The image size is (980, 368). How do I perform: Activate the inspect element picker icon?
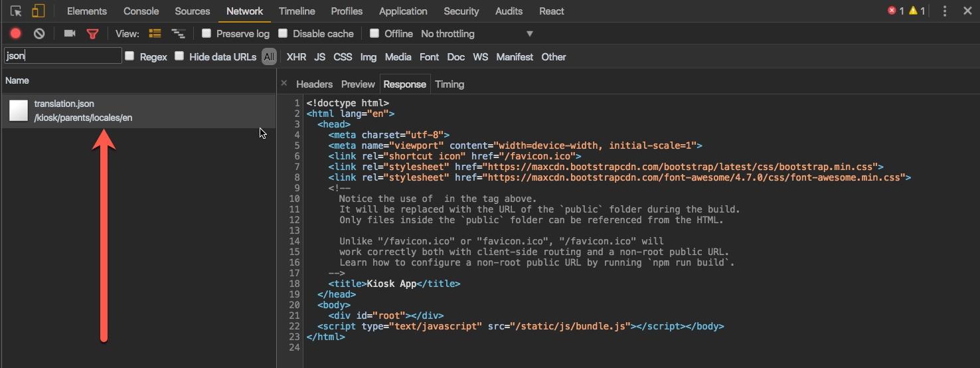(16, 11)
